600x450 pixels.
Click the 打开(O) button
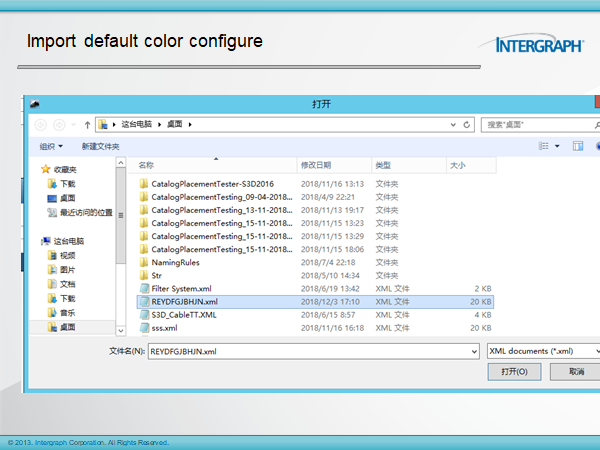(x=514, y=372)
